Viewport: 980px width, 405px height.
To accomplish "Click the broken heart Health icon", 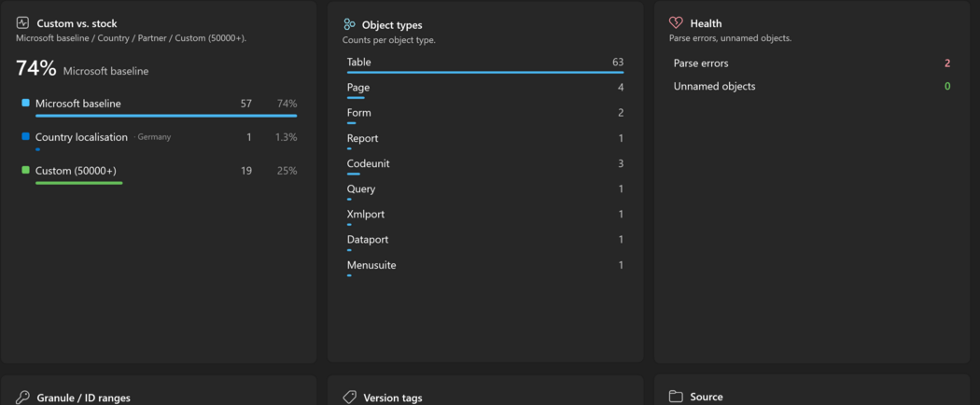I will pyautogui.click(x=676, y=23).
